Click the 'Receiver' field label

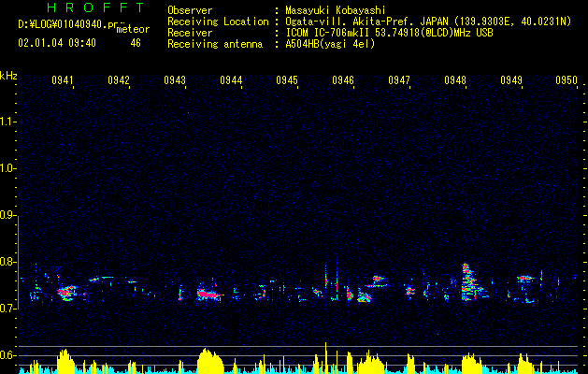pyautogui.click(x=190, y=33)
